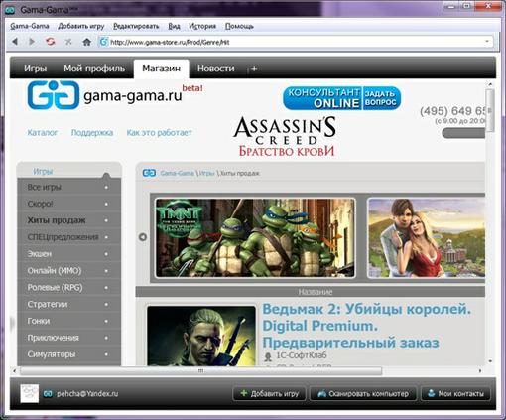Viewport: 506px width, 420px height.
Task: Select the Магазин tab
Action: click(161, 69)
